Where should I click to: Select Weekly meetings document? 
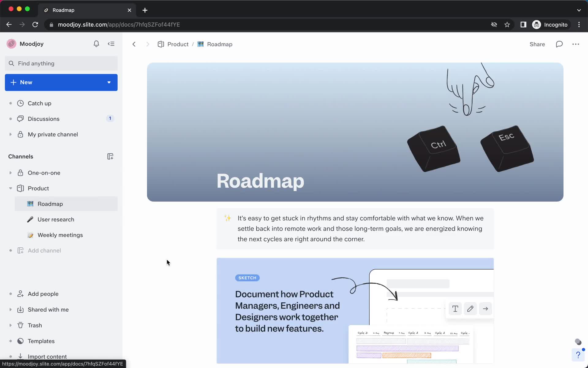pyautogui.click(x=60, y=235)
